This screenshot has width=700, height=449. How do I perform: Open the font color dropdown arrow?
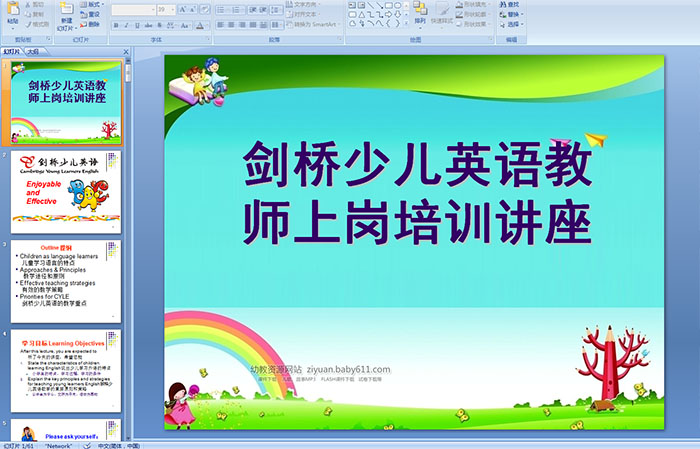coord(207,25)
